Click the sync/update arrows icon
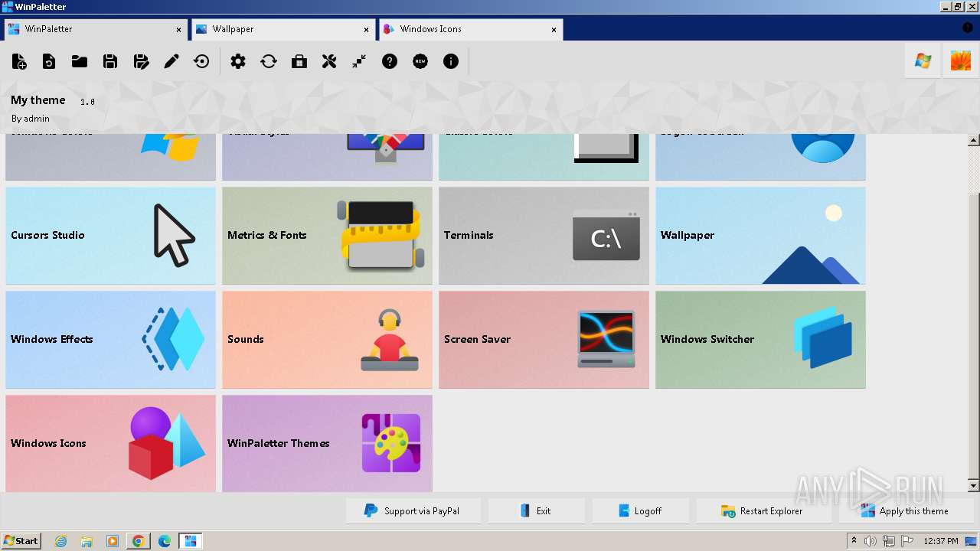The image size is (980, 551). click(x=269, y=61)
